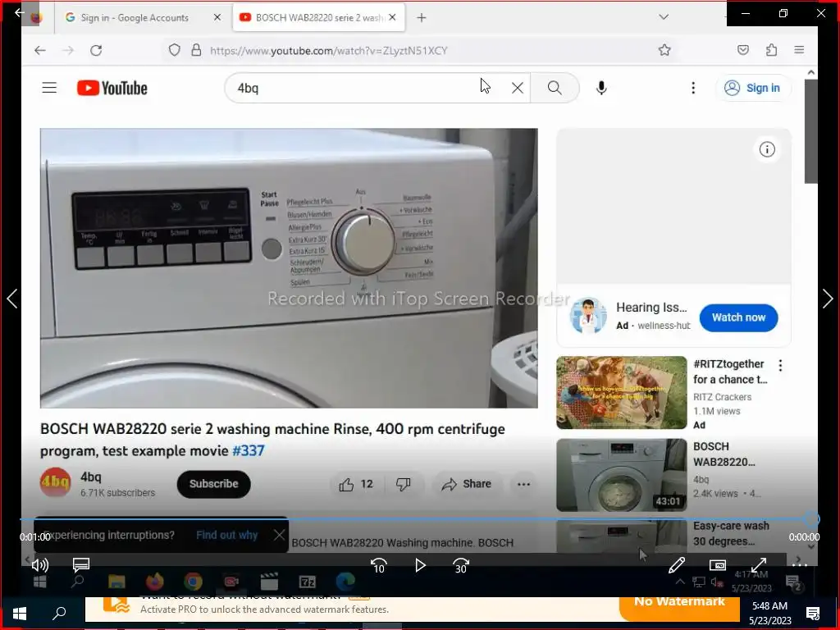The image size is (840, 630).
Task: Clear the YouTube search text with X
Action: click(x=517, y=88)
